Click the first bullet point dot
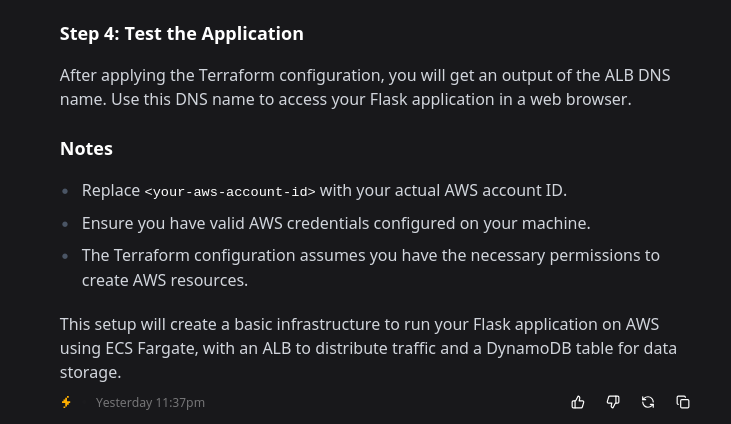This screenshot has width=731, height=424. tap(65, 191)
